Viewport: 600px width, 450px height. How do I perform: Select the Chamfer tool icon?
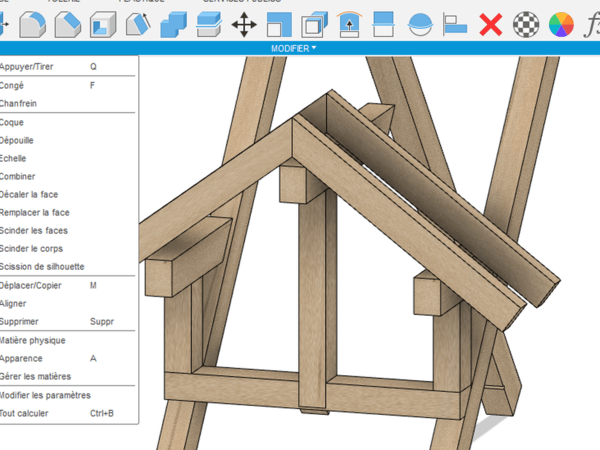coord(68,24)
